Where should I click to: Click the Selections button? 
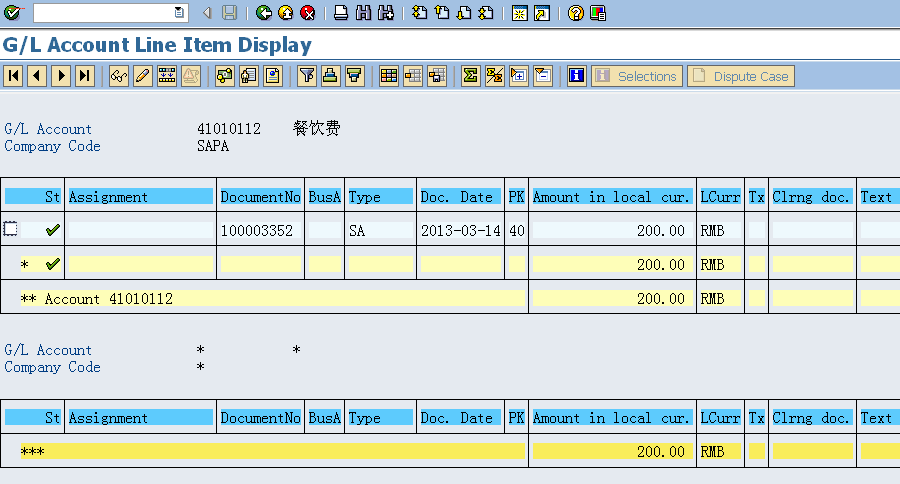point(637,76)
